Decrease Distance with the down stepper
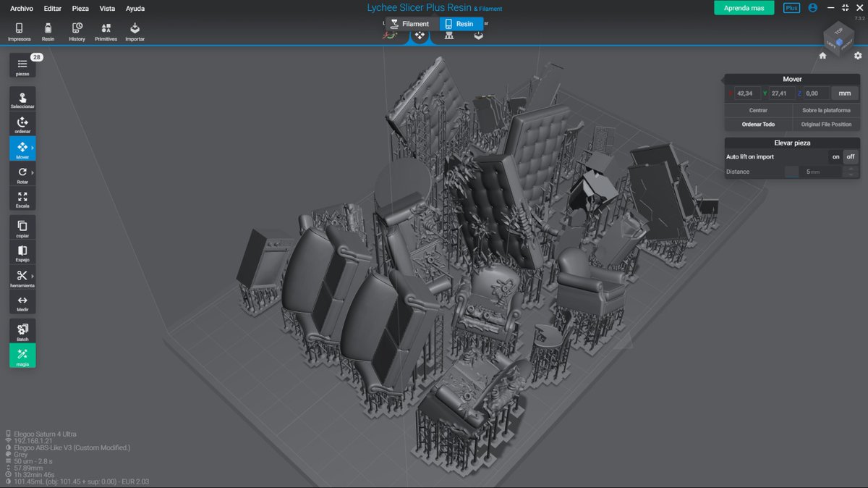Screen dimensions: 868x488 (x=851, y=174)
